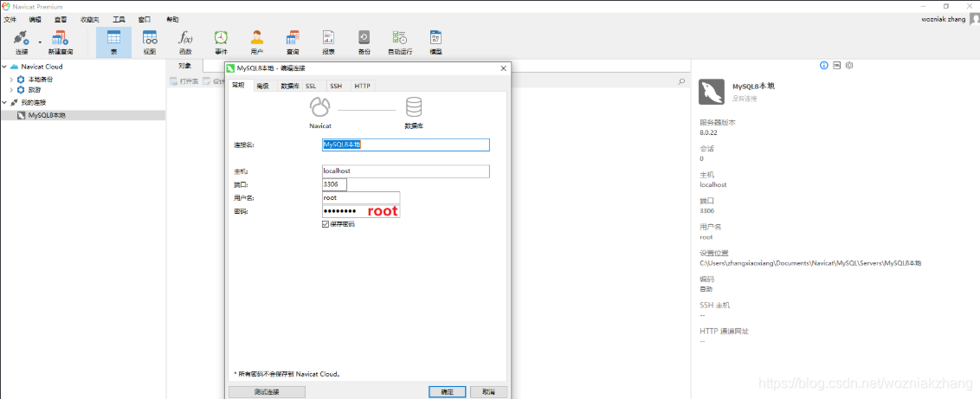Click the 没有连接 status text

point(745,99)
